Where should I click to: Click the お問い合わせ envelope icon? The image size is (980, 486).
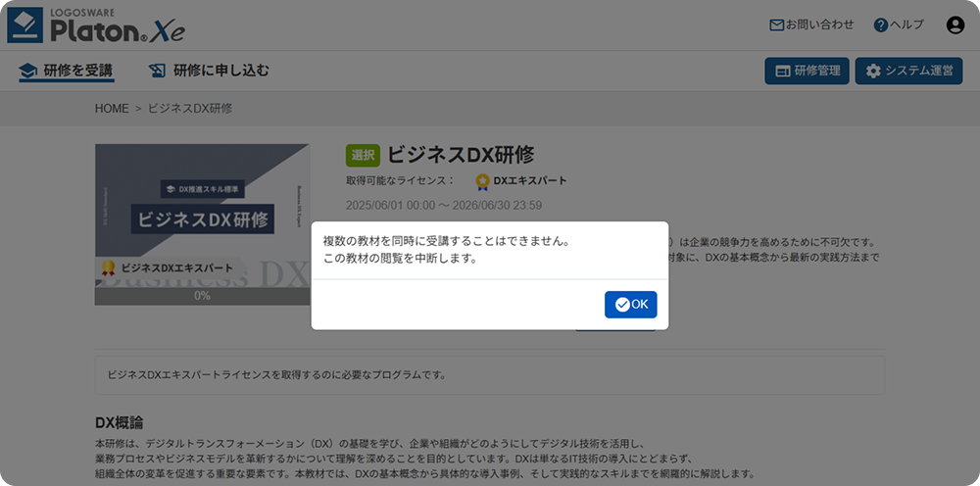[x=776, y=25]
